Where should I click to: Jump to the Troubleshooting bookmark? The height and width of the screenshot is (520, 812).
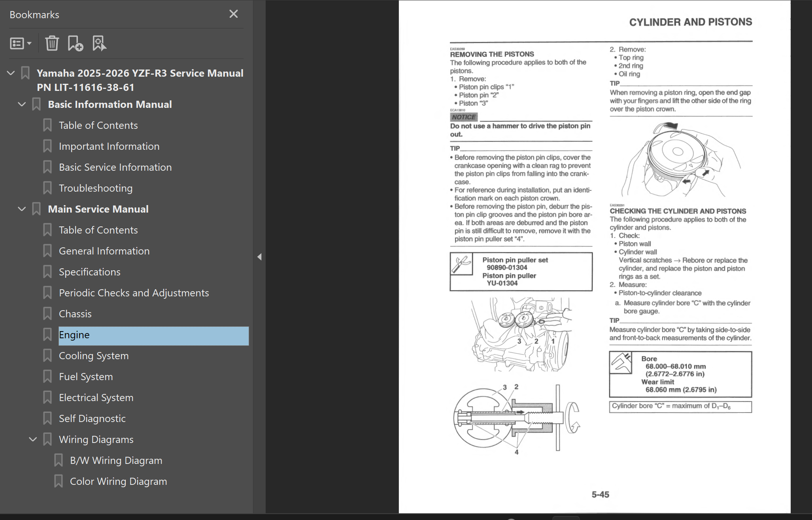coord(96,188)
